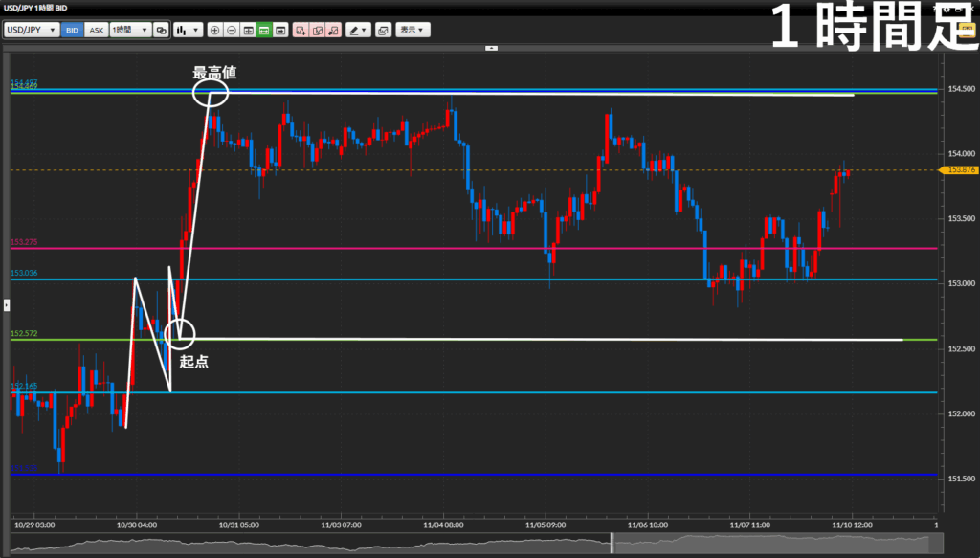Toggle the panel view icon after fit-width

click(x=279, y=30)
